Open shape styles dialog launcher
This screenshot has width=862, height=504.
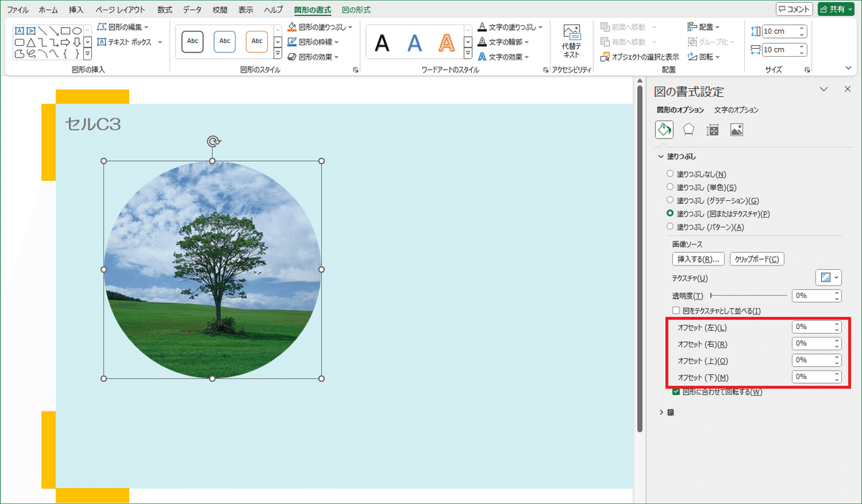355,70
